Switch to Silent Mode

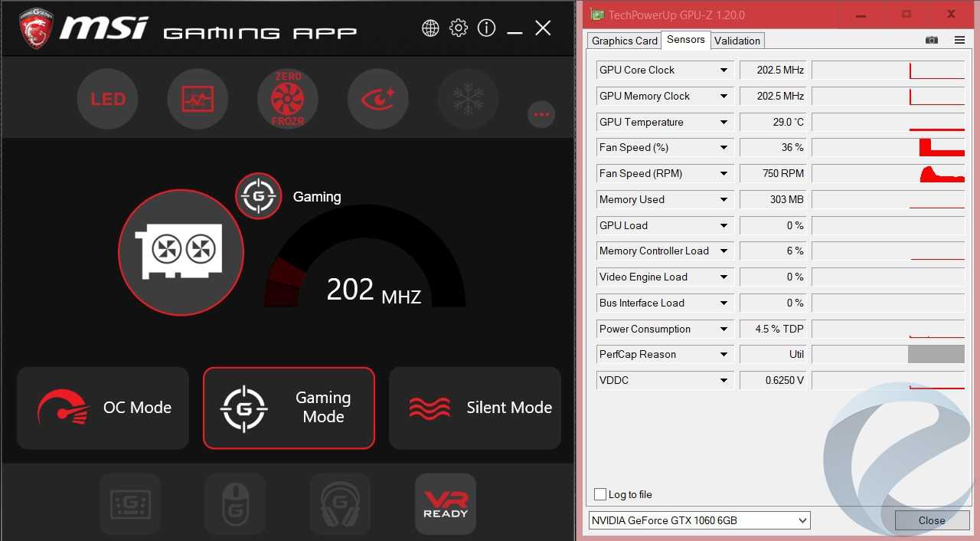click(x=475, y=408)
